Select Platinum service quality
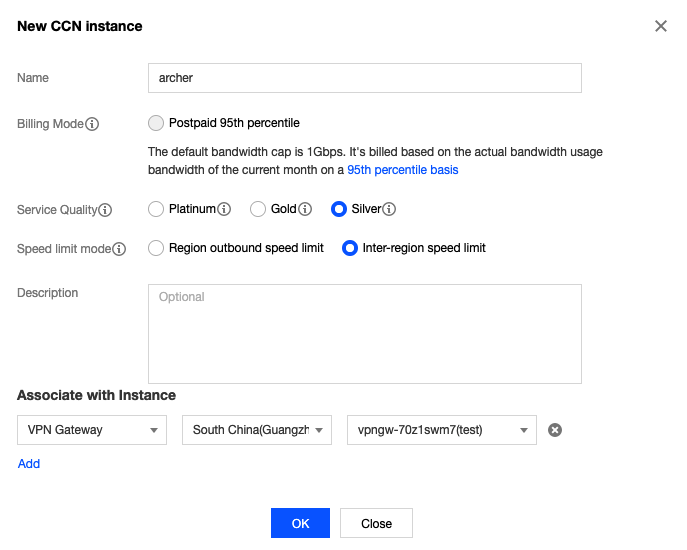Screen dimensions: 687x550 point(156,209)
